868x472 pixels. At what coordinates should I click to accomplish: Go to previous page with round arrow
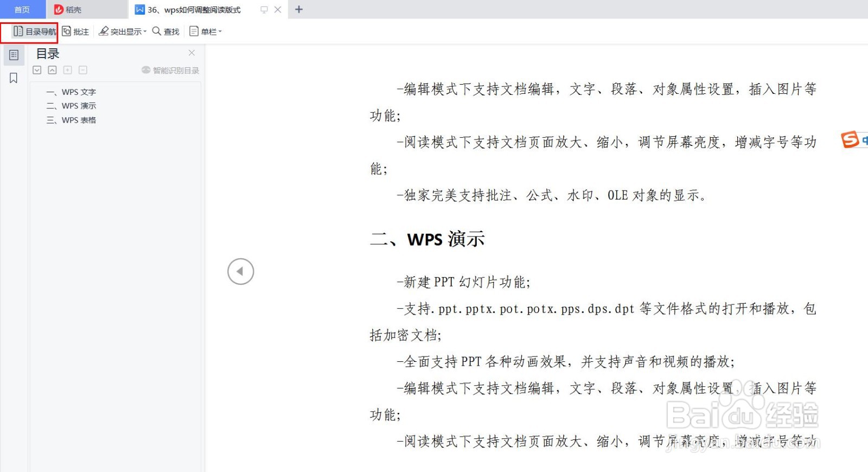(x=241, y=271)
